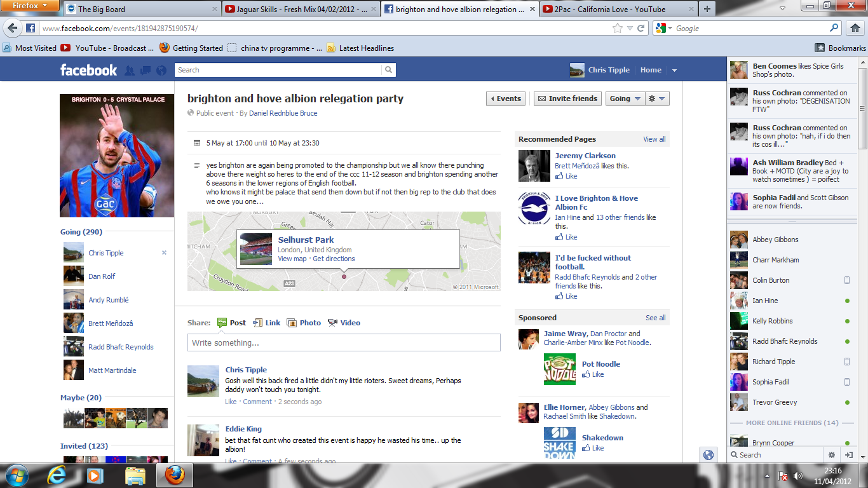
Task: Click the search magnifier button in Facebook
Action: click(x=389, y=70)
